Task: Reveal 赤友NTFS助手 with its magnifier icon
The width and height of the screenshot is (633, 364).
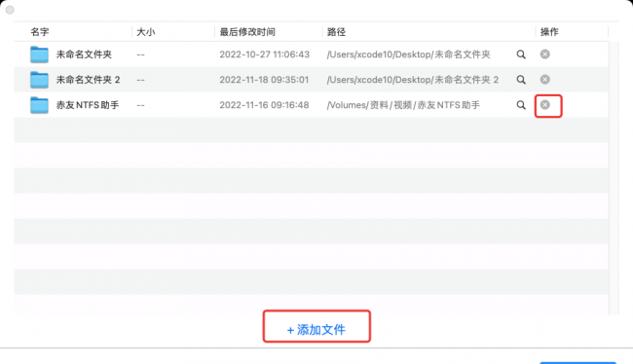Action: click(521, 105)
